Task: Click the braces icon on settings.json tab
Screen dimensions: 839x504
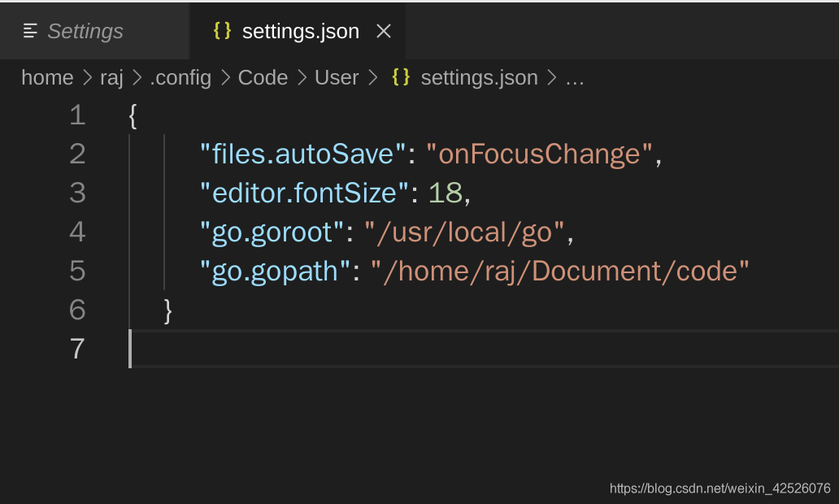Action: tap(222, 31)
